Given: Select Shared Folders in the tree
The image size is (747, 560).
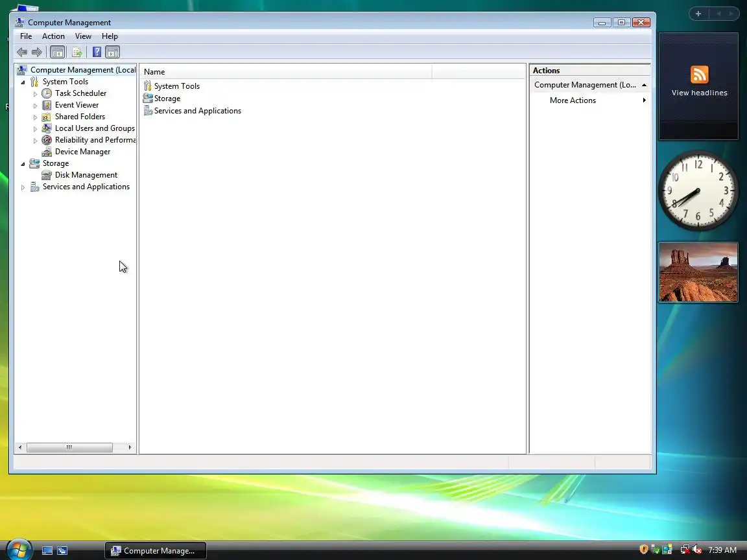Looking at the screenshot, I should [x=80, y=117].
